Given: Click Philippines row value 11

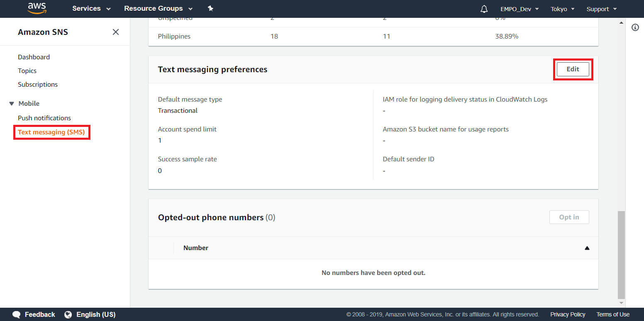Looking at the screenshot, I should pos(386,36).
